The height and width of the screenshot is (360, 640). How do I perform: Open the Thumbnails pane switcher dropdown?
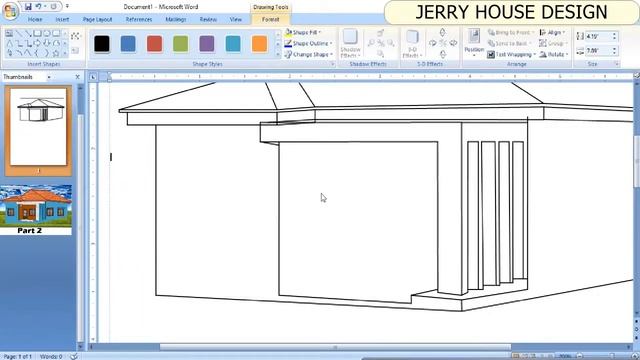point(49,77)
